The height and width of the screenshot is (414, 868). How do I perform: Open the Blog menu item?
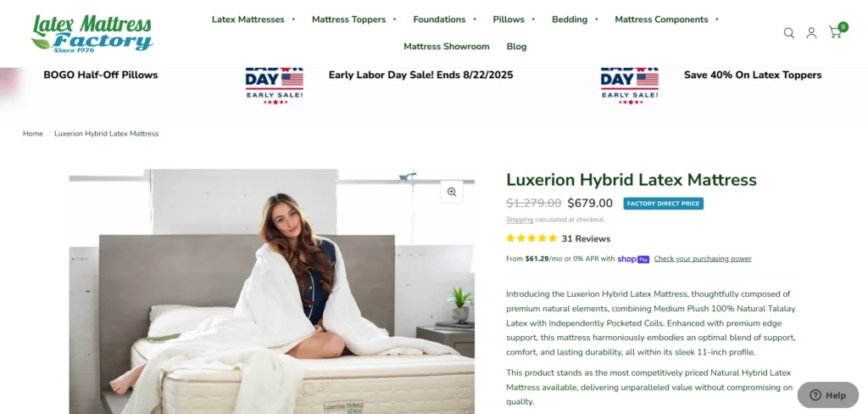pos(516,47)
